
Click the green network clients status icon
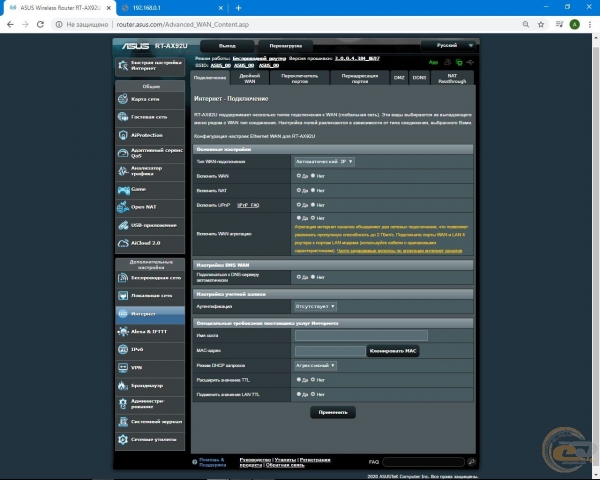tap(459, 62)
